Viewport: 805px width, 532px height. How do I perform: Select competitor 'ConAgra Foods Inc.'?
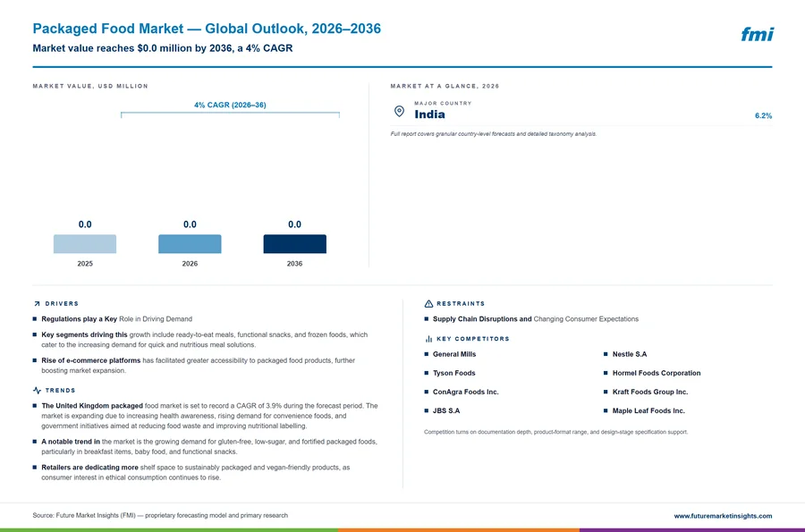click(x=466, y=392)
